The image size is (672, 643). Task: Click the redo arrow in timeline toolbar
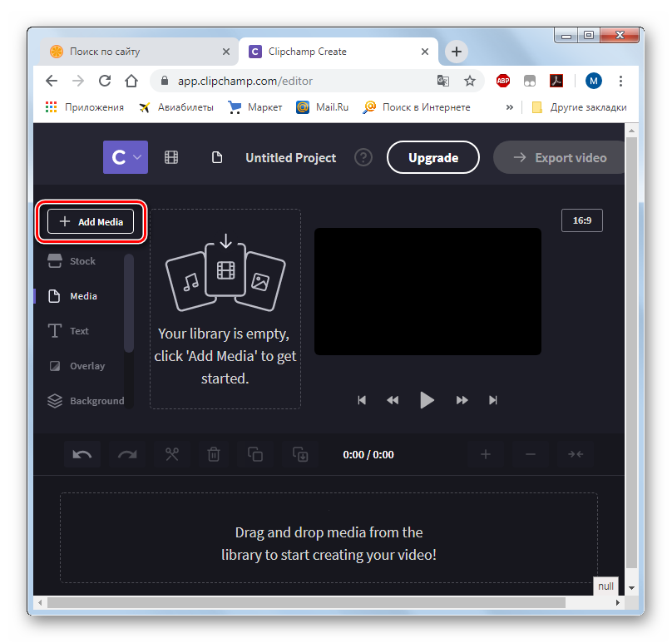click(x=127, y=454)
